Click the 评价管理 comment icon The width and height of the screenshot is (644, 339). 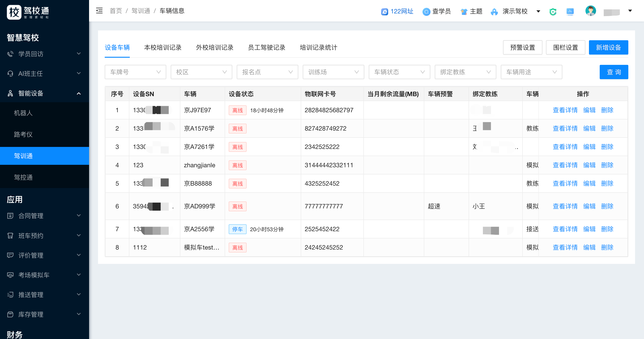(10, 255)
